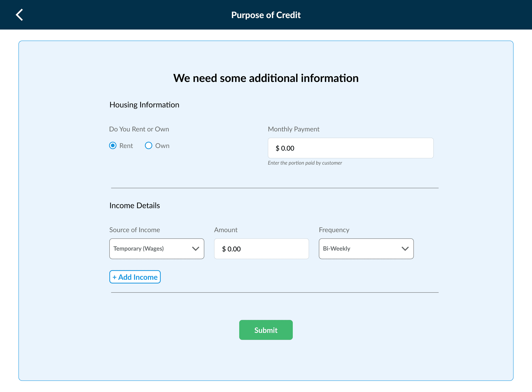Click the Income Details section heading
The width and height of the screenshot is (532, 392).
click(x=134, y=205)
